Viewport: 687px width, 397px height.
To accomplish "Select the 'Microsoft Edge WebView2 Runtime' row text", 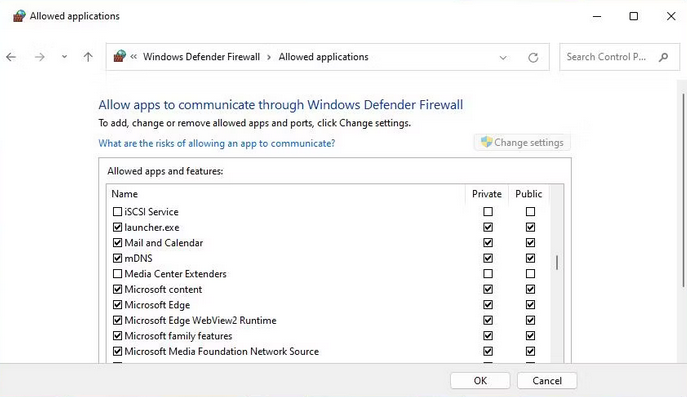I will click(200, 320).
